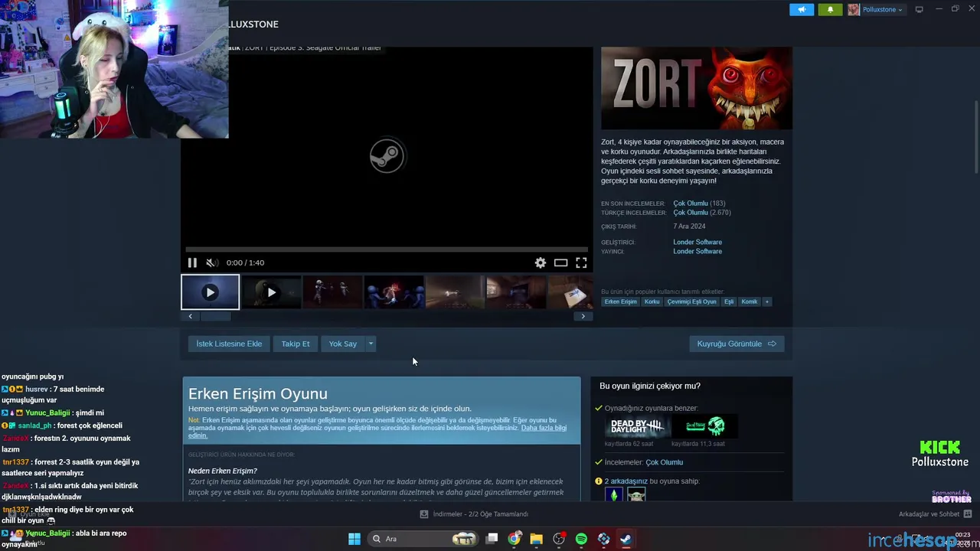Click Steam announcements megaphone button
980x551 pixels.
pos(802,9)
